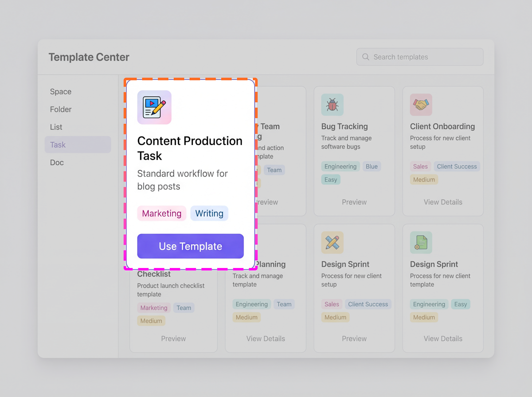532x397 pixels.
Task: Click 'Product launch checklist template' description
Action: (171, 290)
